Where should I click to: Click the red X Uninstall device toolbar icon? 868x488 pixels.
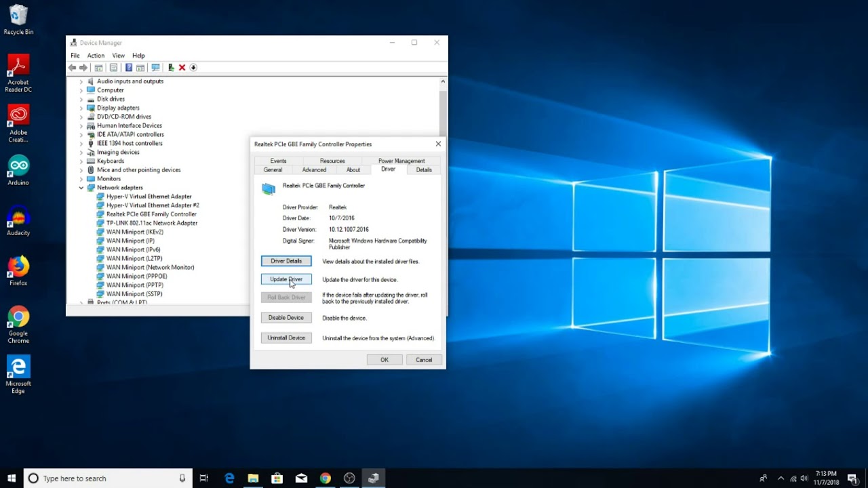[x=182, y=68]
